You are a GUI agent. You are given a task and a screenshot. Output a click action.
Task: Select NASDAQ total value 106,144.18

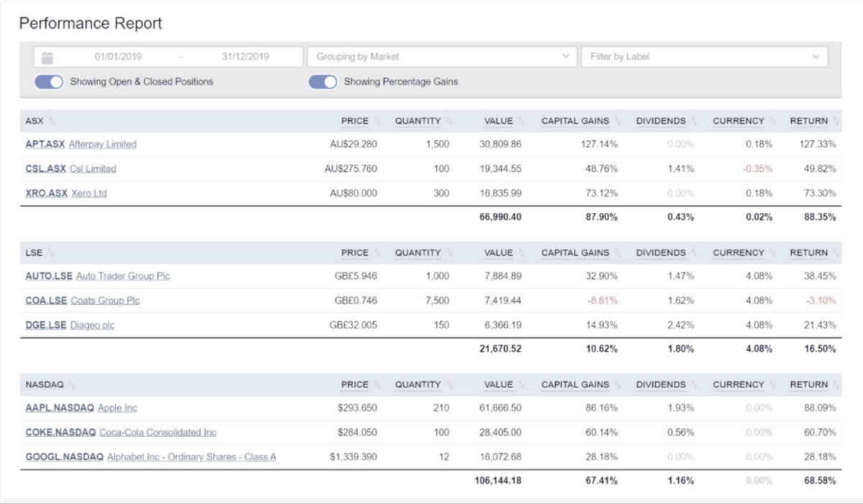pyautogui.click(x=498, y=481)
